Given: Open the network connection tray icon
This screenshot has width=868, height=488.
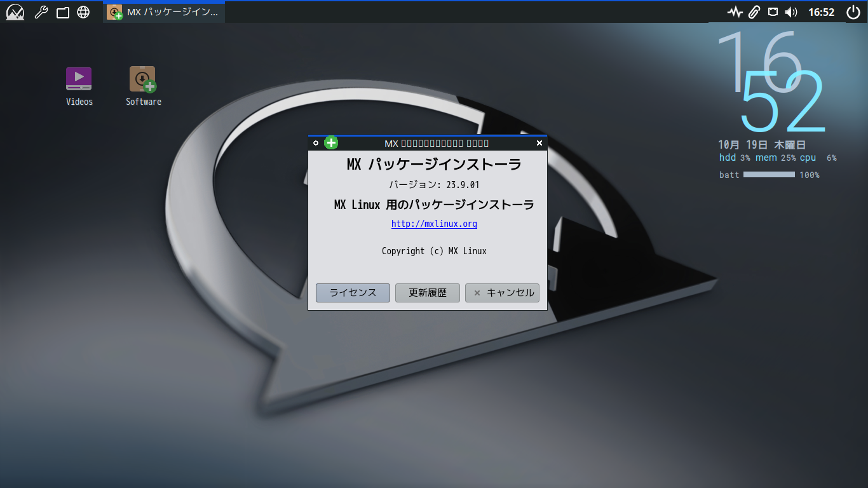Looking at the screenshot, I should tap(773, 12).
